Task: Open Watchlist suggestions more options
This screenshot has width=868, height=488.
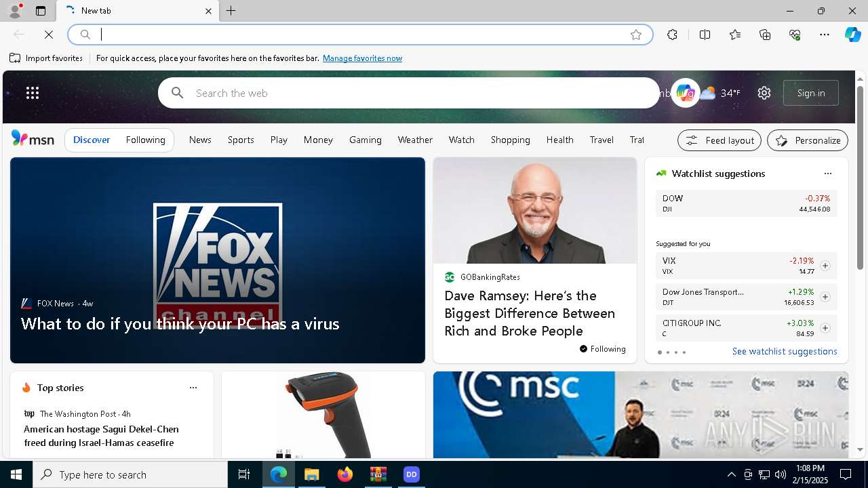Action: pos(827,174)
